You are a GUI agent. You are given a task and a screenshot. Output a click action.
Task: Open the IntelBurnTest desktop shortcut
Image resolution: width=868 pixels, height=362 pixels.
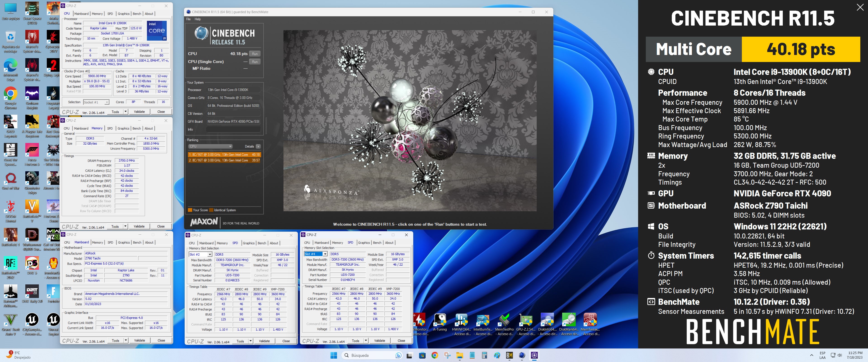pyautogui.click(x=483, y=324)
